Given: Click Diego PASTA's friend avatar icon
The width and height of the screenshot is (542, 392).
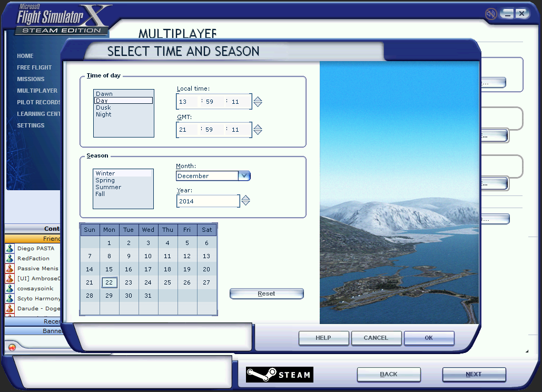Looking at the screenshot, I should pyautogui.click(x=9, y=249).
